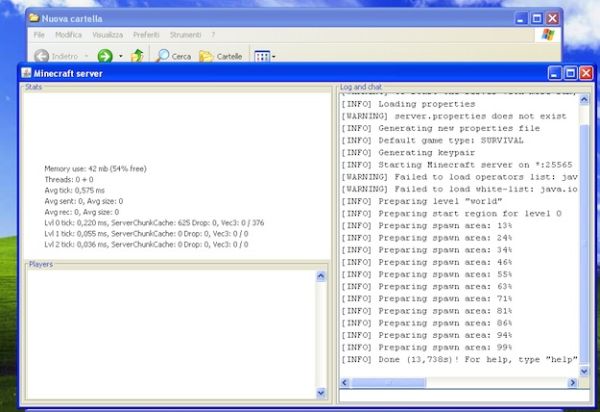600x412 pixels.
Task: Open the File menu in Nuova cartella
Action: pos(39,35)
